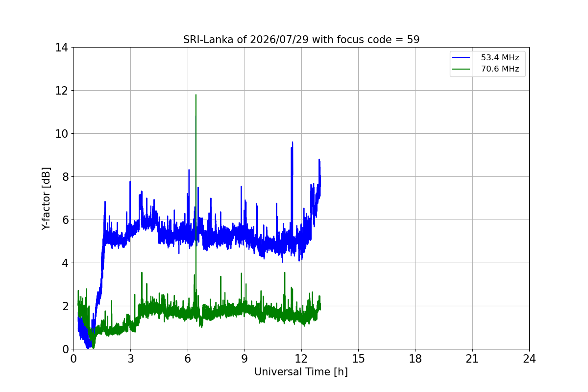Image resolution: width=588 pixels, height=392 pixels.
Task: Click the y-axis tick label 2
Action: 64,306
